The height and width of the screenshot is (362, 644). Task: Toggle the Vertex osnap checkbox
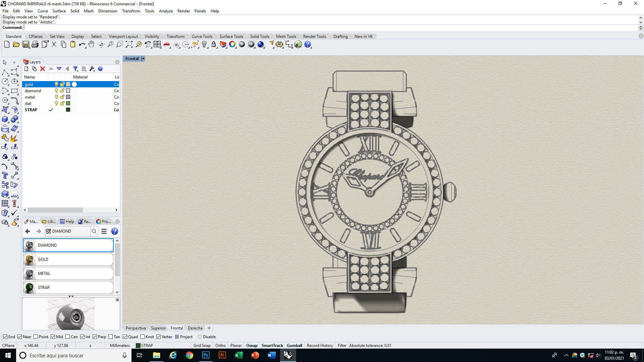coord(158,337)
